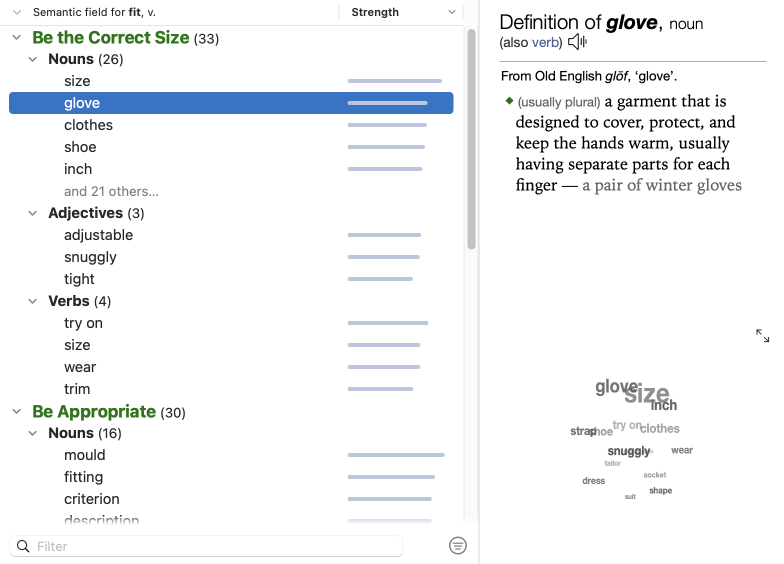The width and height of the screenshot is (784, 564).
Task: Show the 'and 21 others…' nouns
Action: pyautogui.click(x=111, y=191)
